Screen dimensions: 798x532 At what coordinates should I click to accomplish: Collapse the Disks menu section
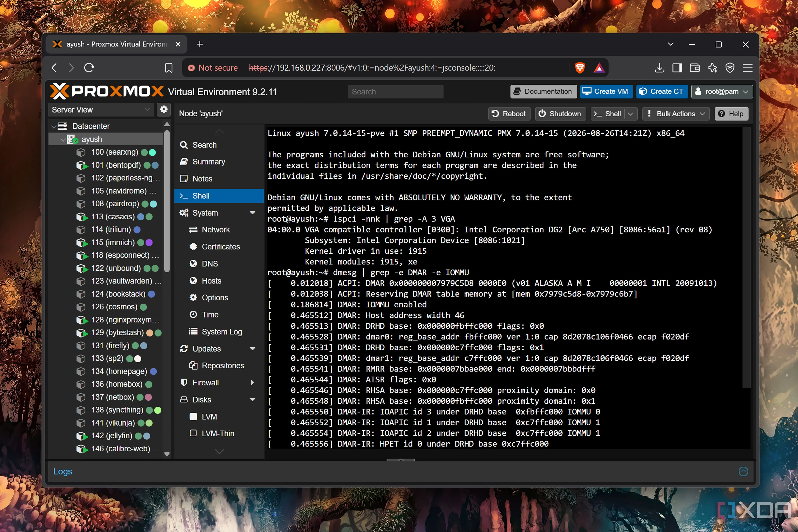point(253,400)
